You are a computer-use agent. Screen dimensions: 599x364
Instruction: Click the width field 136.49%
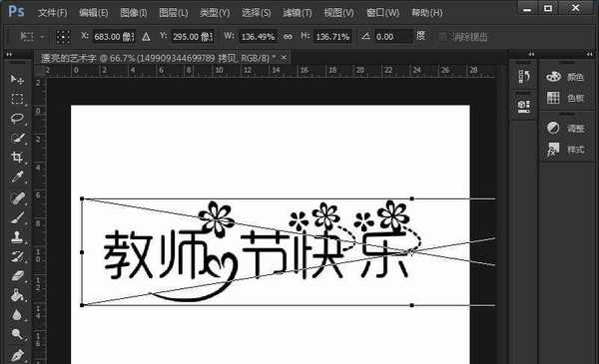click(x=259, y=37)
